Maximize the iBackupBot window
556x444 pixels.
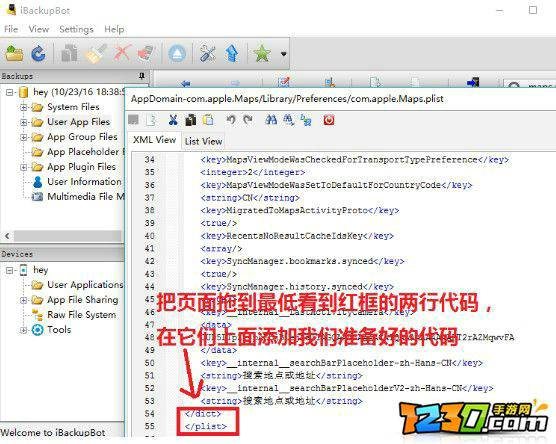tap(533, 10)
